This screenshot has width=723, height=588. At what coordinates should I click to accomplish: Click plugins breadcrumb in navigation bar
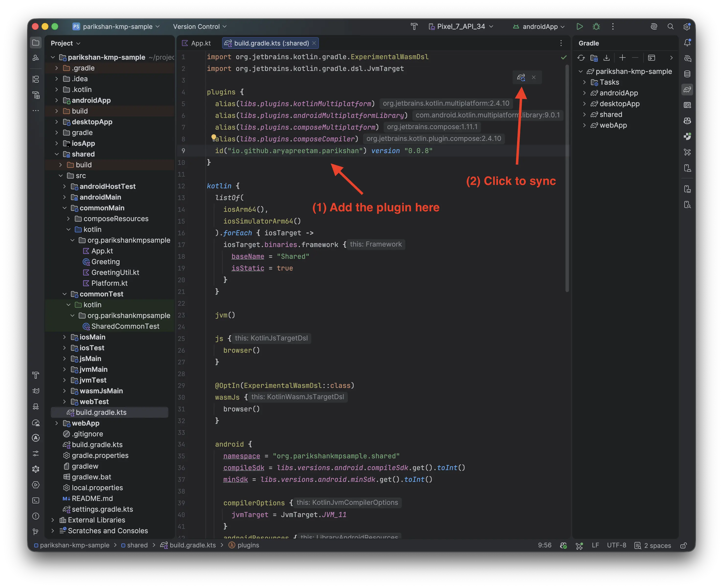(x=244, y=545)
